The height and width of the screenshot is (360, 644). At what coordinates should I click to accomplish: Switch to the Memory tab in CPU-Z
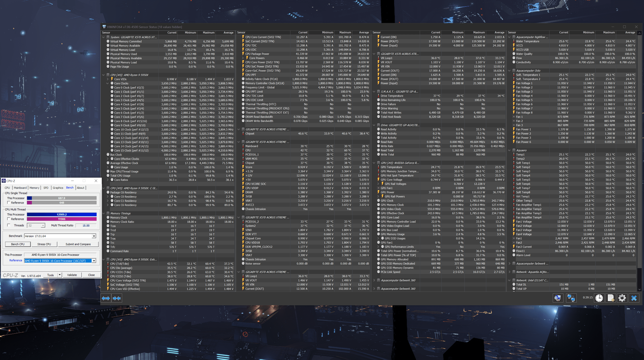pyautogui.click(x=34, y=188)
